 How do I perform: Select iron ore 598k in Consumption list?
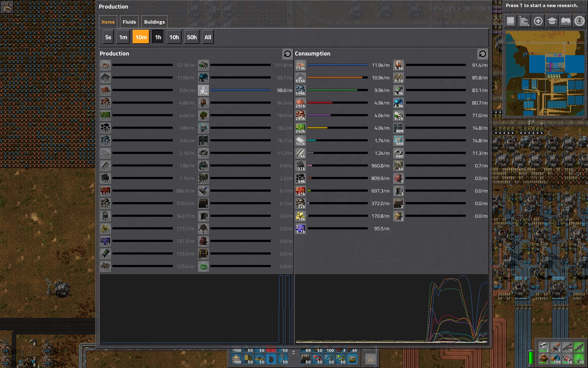[x=300, y=90]
